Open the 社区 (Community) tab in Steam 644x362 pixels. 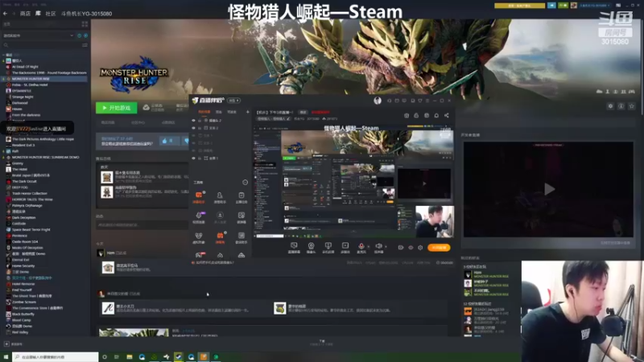(51, 14)
